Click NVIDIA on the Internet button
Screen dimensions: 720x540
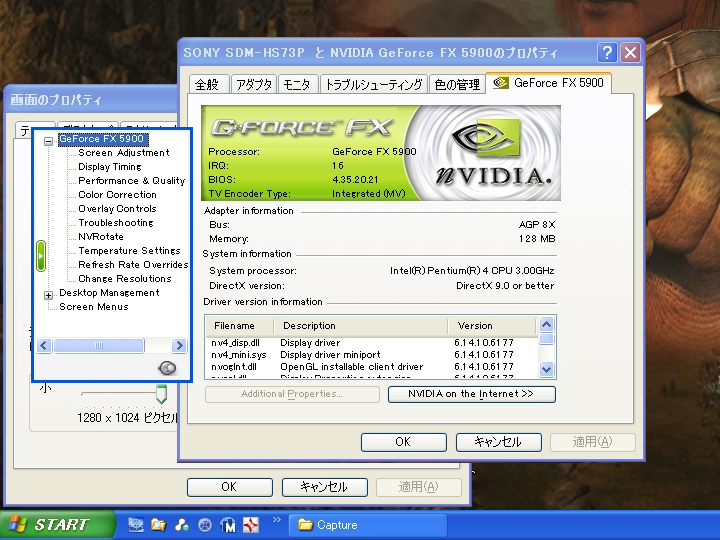tap(472, 394)
